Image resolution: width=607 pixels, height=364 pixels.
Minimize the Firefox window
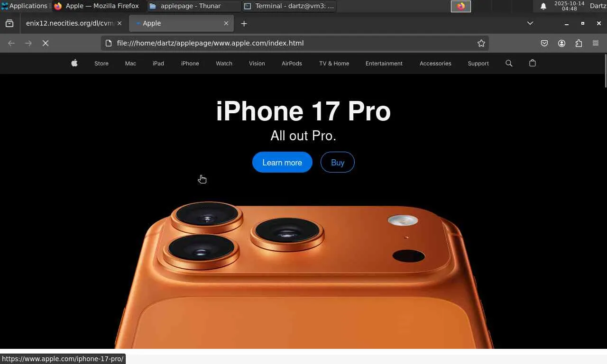tap(567, 23)
